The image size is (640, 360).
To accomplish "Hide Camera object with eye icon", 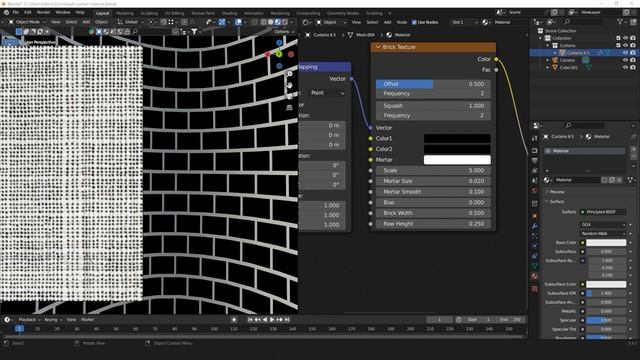I will (x=625, y=60).
